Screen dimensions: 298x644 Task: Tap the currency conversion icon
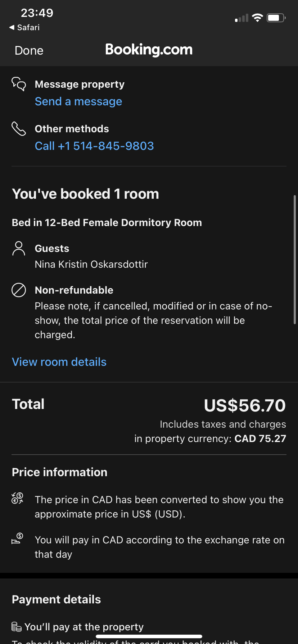click(17, 498)
